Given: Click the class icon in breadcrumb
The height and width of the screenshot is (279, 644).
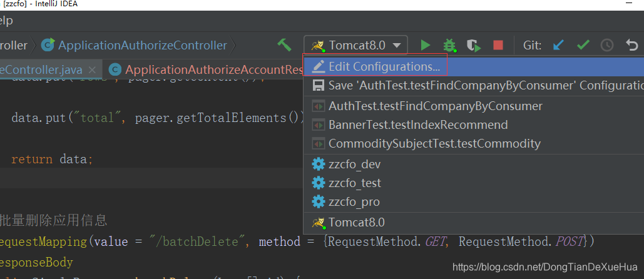Looking at the screenshot, I should [x=48, y=44].
